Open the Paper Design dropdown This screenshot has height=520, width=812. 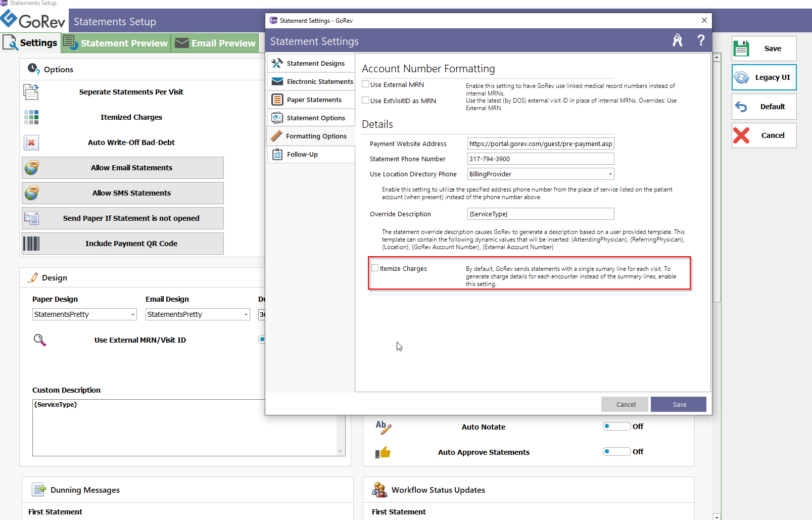tap(133, 314)
